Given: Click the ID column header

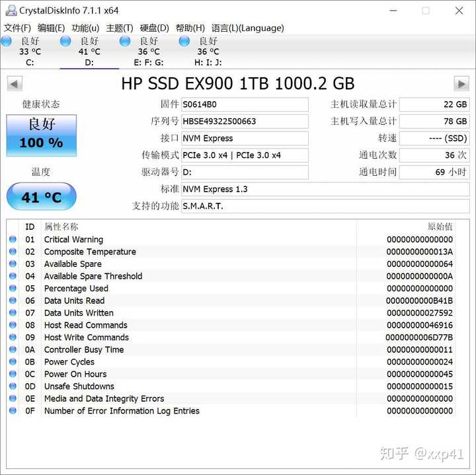Looking at the screenshot, I should point(30,227).
